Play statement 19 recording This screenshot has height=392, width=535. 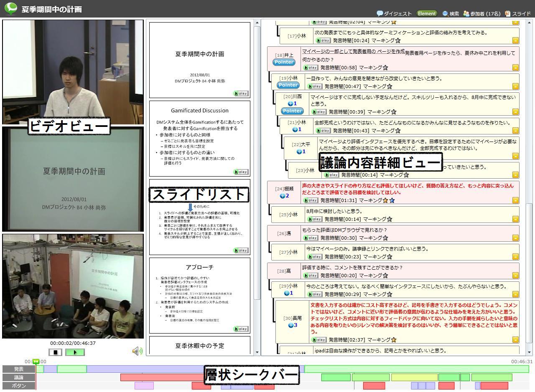315,86
